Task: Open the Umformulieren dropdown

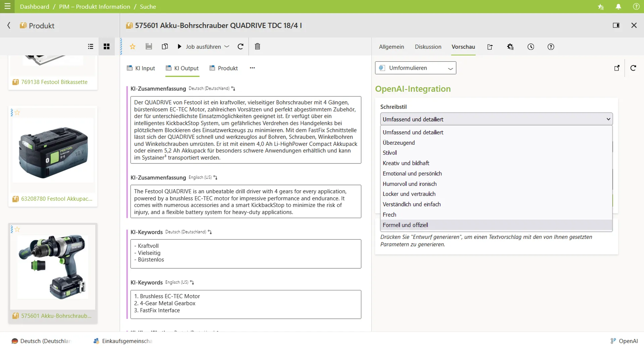Action: coord(416,68)
